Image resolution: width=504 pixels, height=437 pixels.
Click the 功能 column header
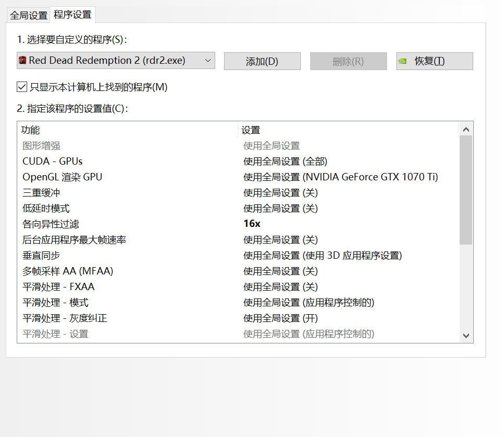pyautogui.click(x=127, y=130)
